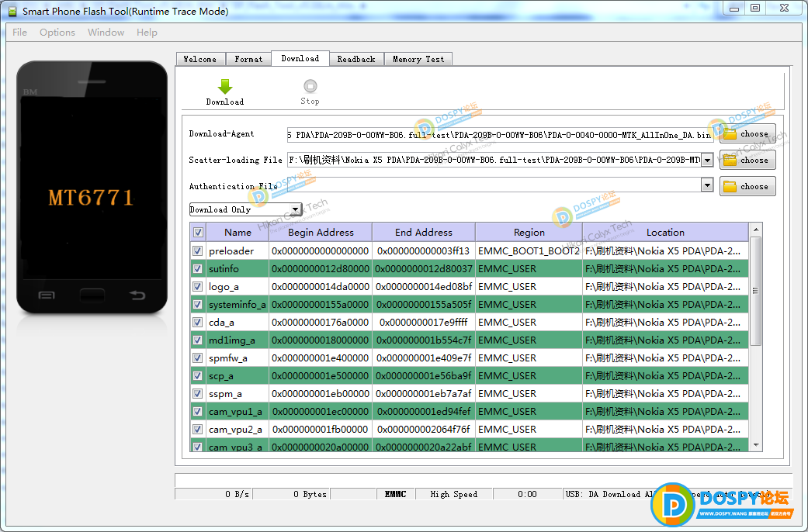Click the Region column header
The image size is (808, 532).
click(529, 233)
